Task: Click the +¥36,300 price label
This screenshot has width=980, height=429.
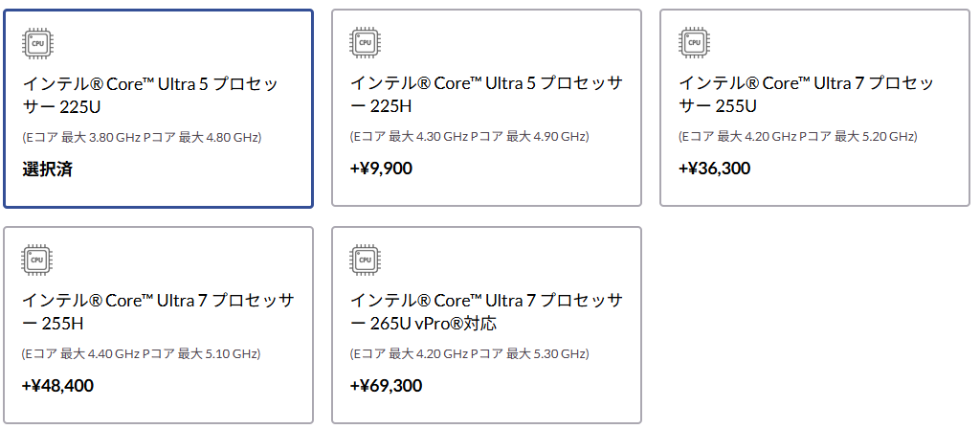Action: (x=714, y=169)
